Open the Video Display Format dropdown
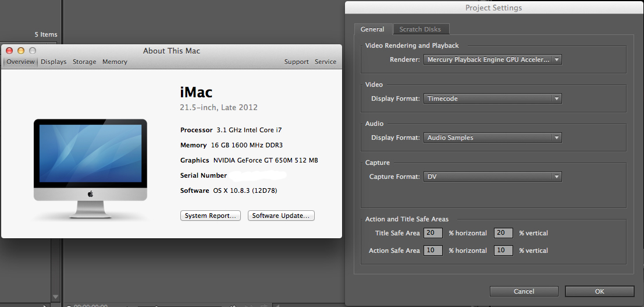Viewport: 644px width, 307px height. pos(492,99)
